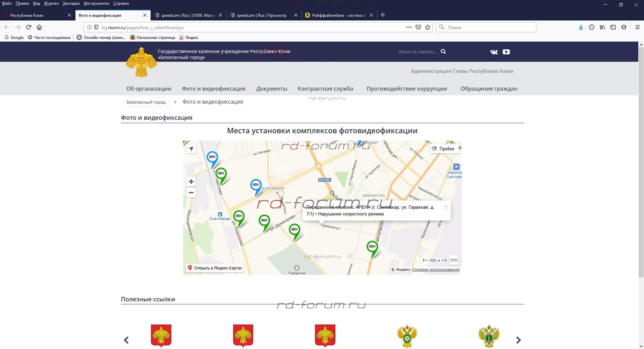
Task: Click the map zoom out minus button
Action: (x=191, y=193)
